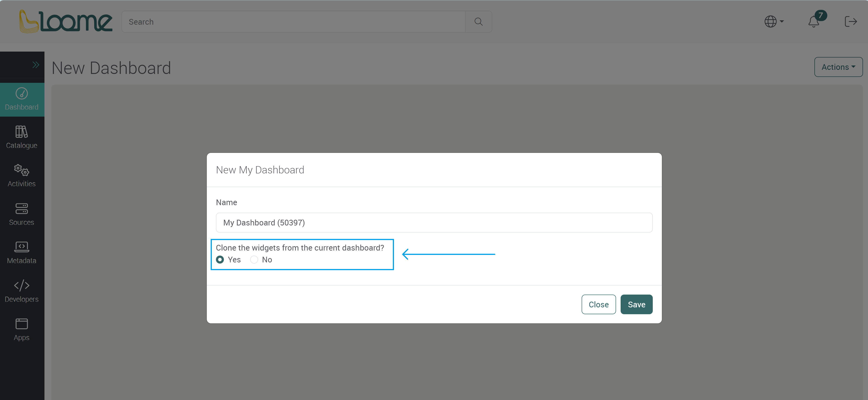The image size is (868, 400).
Task: Open the Actions dropdown
Action: [838, 67]
